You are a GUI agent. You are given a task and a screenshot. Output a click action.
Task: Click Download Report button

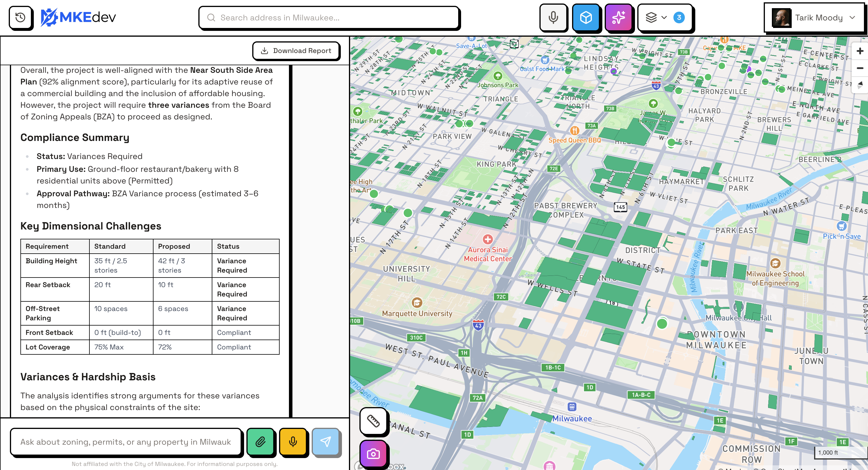pyautogui.click(x=296, y=51)
